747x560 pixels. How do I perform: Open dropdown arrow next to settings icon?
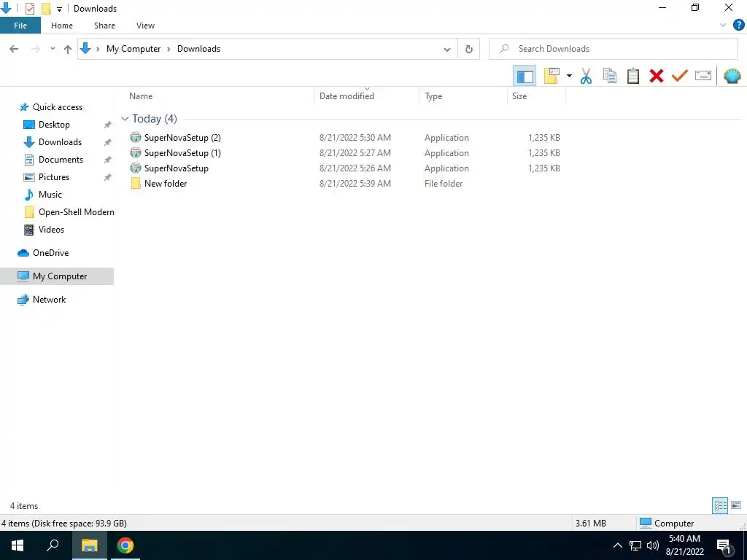coord(569,76)
